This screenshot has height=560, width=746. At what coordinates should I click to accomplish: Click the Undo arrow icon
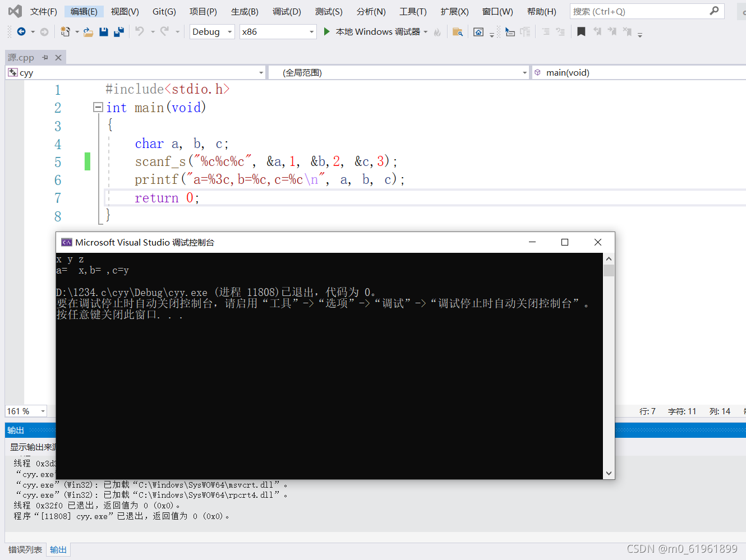(140, 31)
